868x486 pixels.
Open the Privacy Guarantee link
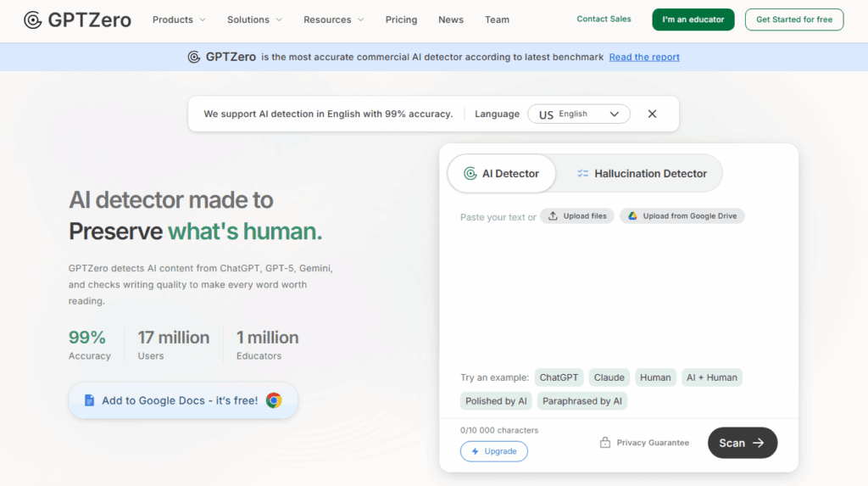coord(644,442)
